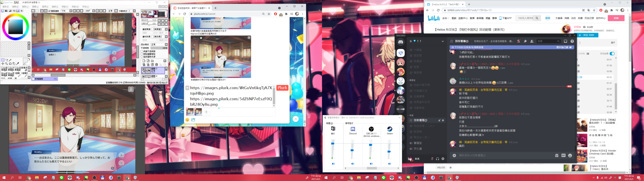
Task: Toggle selection edge checkbox in SAI toolbar
Action: [49, 11]
